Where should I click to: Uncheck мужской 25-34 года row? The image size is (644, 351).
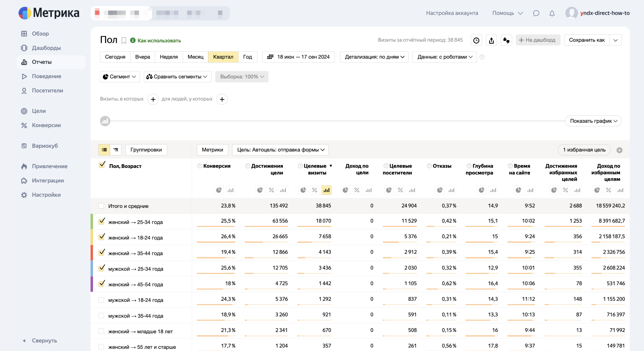tap(102, 268)
